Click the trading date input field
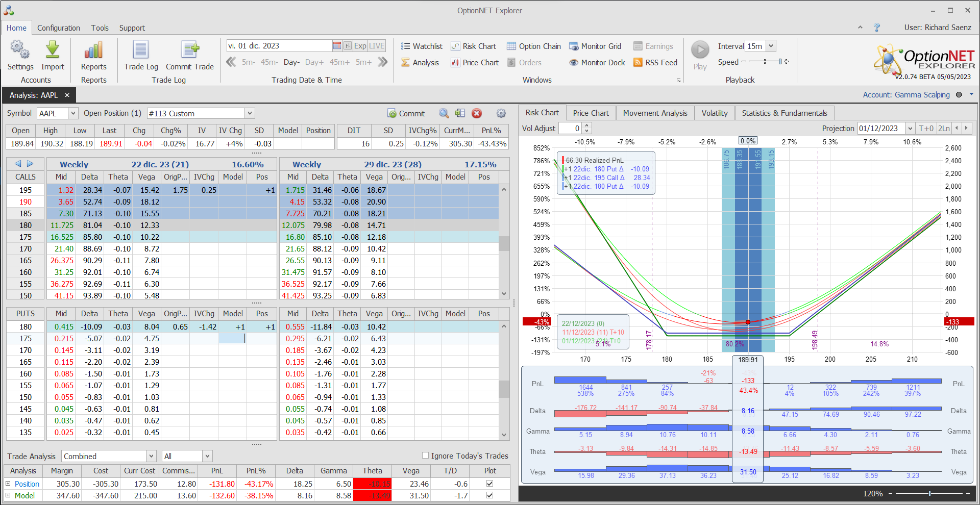This screenshot has width=980, height=505. [279, 46]
